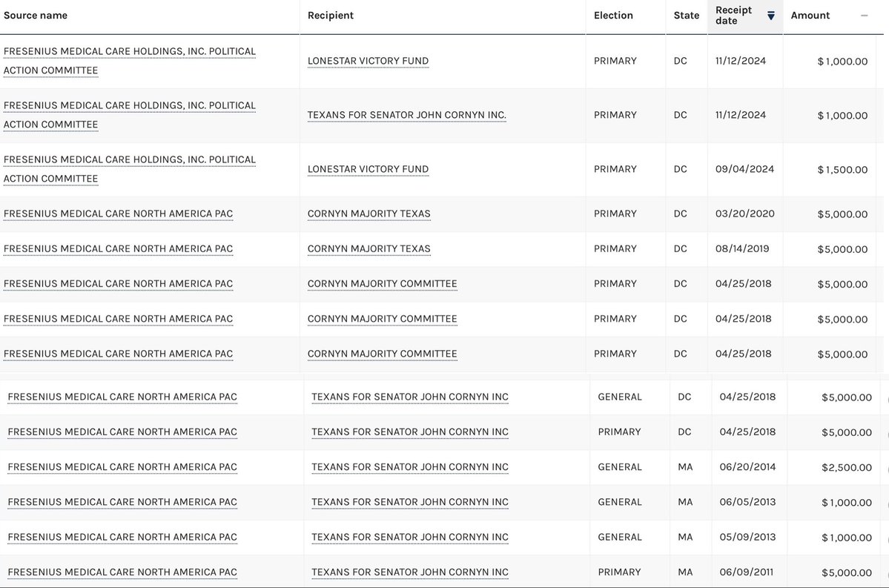Select the $1,000.00 amount in 06/05/2013 row
The image size is (889, 588).
point(847,503)
